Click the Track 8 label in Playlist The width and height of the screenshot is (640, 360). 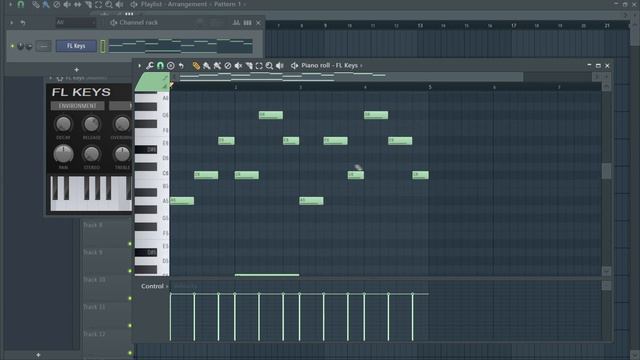point(93,225)
